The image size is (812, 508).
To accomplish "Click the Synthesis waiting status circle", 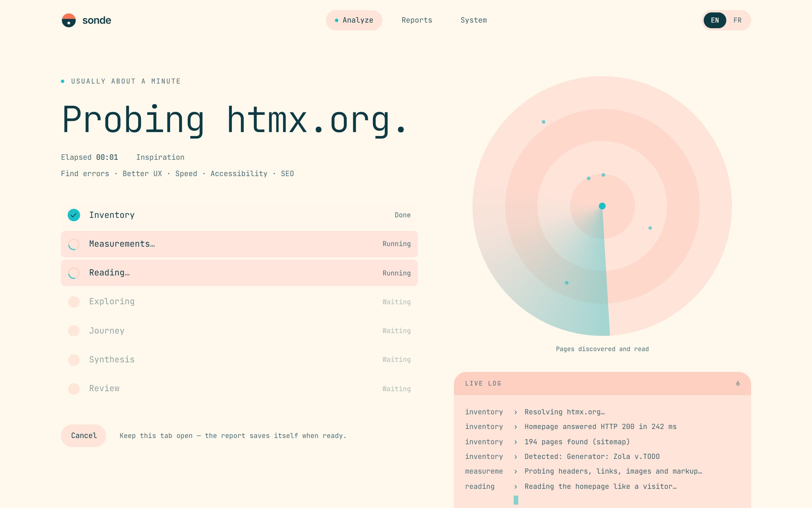I will [74, 360].
